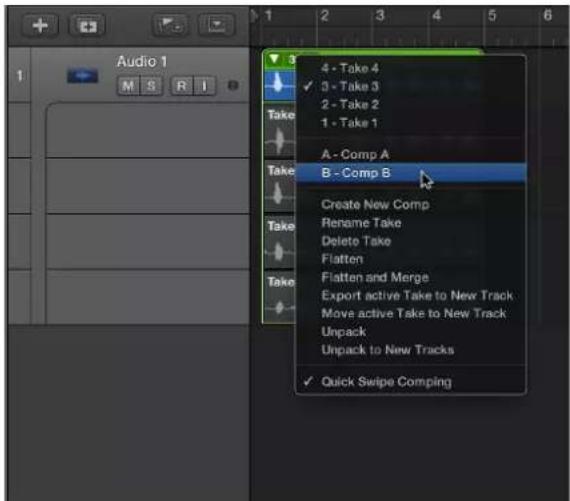This screenshot has height=501, width=570.
Task: Select highlighted B - Comp B
Action: pos(411,172)
